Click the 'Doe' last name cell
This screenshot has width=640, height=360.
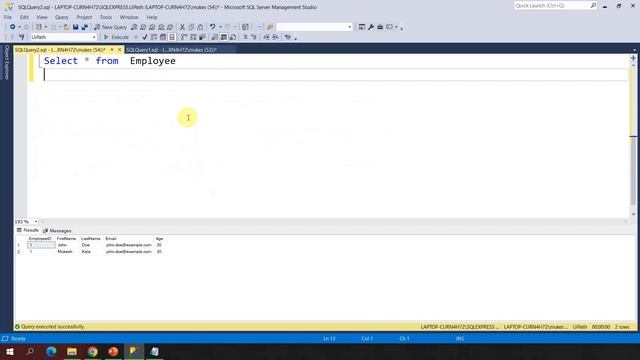(x=86, y=245)
